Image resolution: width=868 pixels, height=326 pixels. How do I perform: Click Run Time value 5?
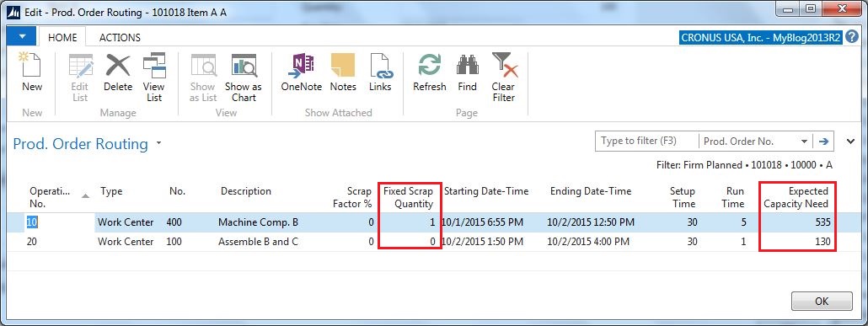coord(743,222)
